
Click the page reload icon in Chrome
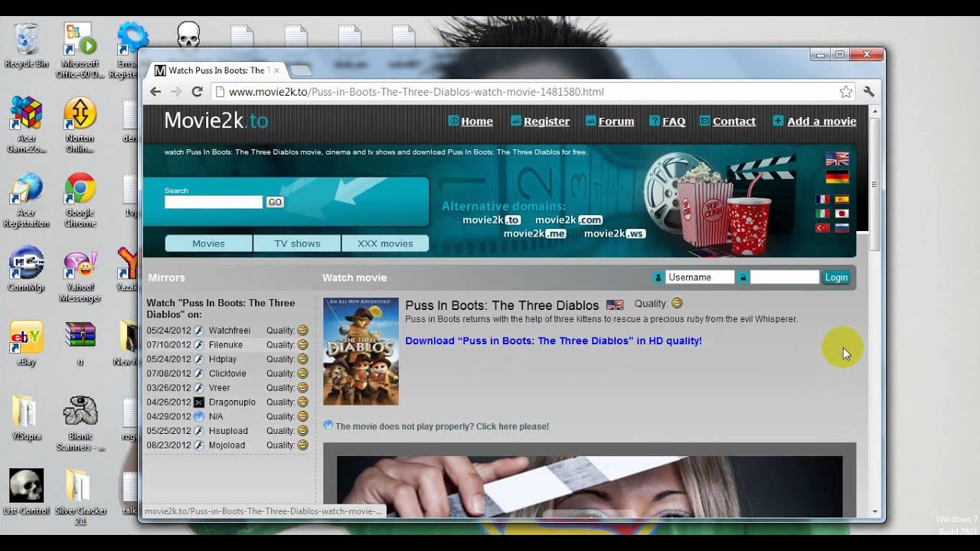[198, 90]
